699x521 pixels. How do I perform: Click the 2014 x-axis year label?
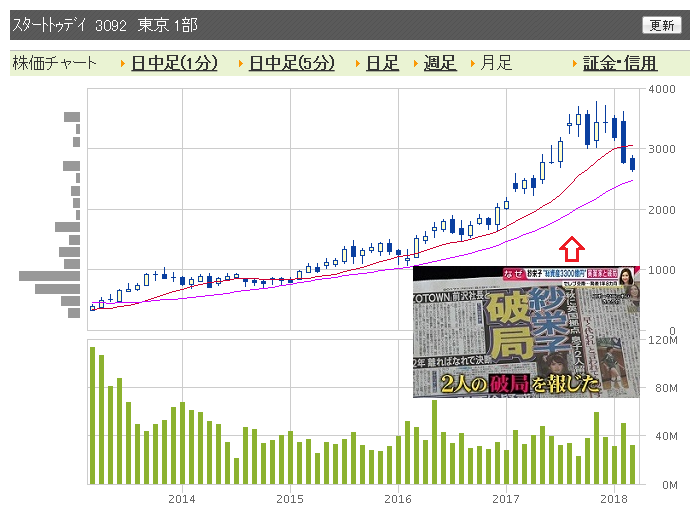tap(182, 499)
